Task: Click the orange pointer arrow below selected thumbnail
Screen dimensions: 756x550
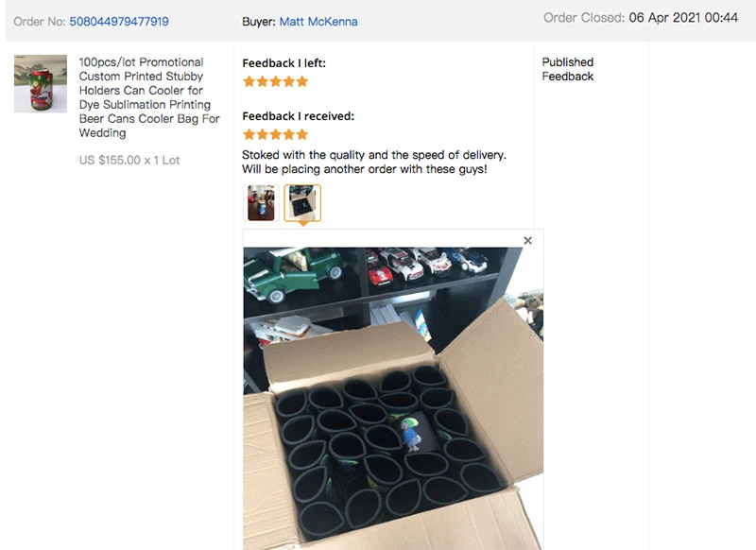Action: 302,224
